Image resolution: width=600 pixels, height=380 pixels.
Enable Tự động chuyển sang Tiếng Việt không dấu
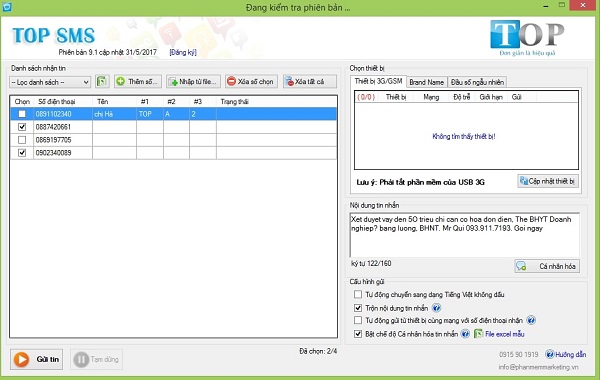358,294
